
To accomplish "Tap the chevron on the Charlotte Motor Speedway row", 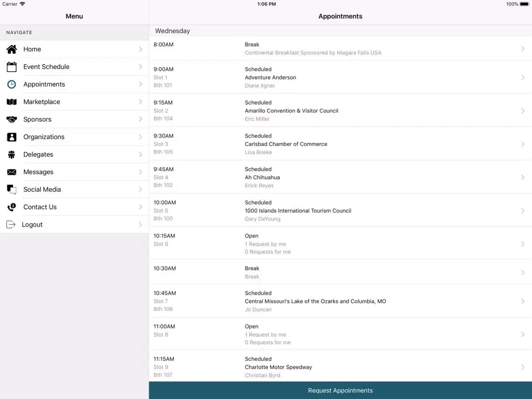I will (523, 367).
